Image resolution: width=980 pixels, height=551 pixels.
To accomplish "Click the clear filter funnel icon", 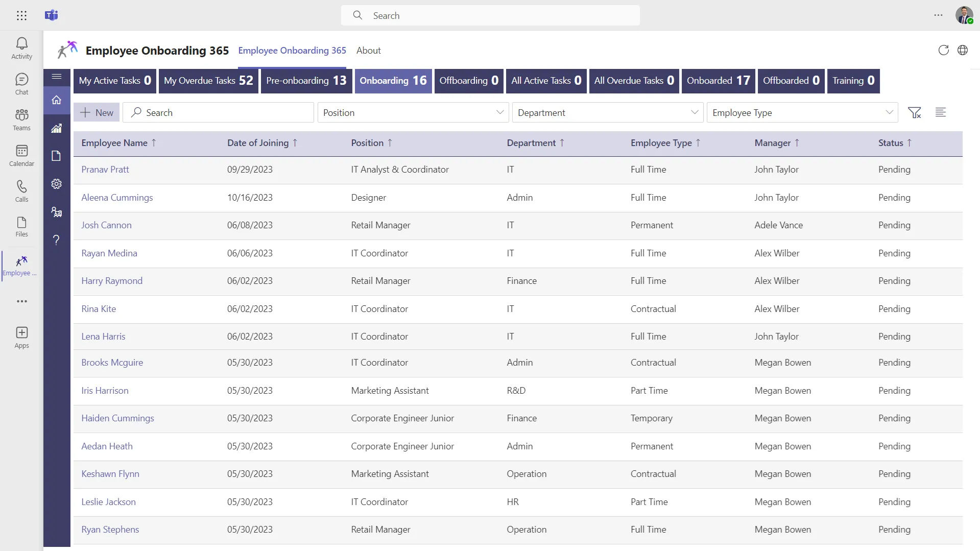I will coord(915,112).
